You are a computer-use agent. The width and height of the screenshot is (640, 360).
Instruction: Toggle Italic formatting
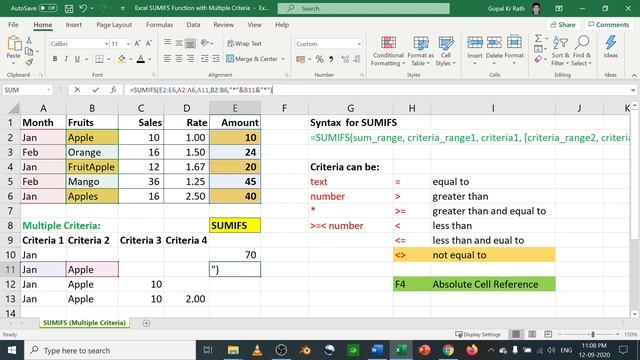pyautogui.click(x=66, y=59)
